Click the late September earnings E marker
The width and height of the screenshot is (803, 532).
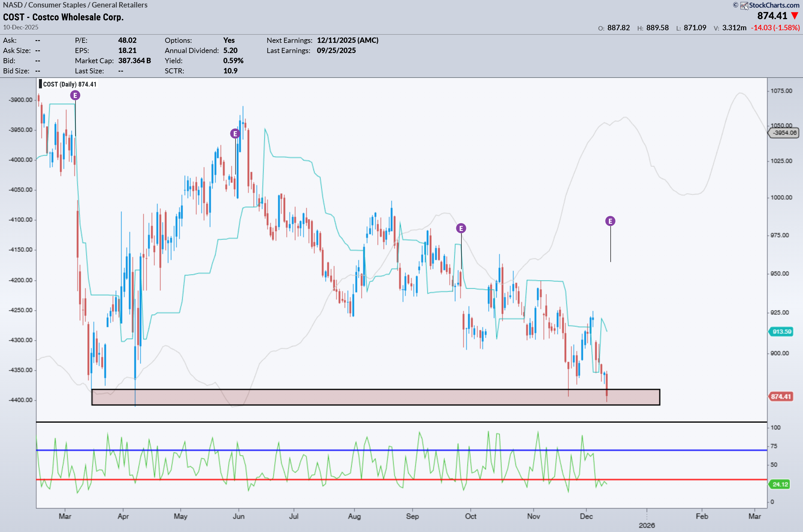(x=461, y=228)
